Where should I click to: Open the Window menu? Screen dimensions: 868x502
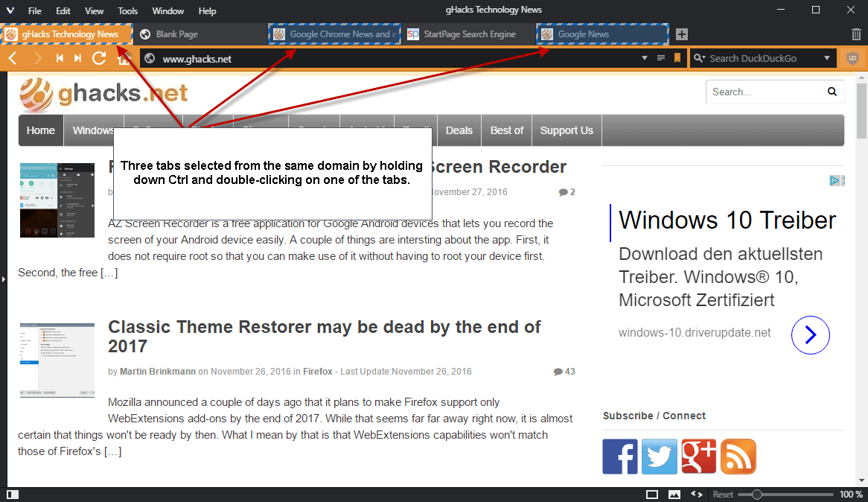coord(167,11)
